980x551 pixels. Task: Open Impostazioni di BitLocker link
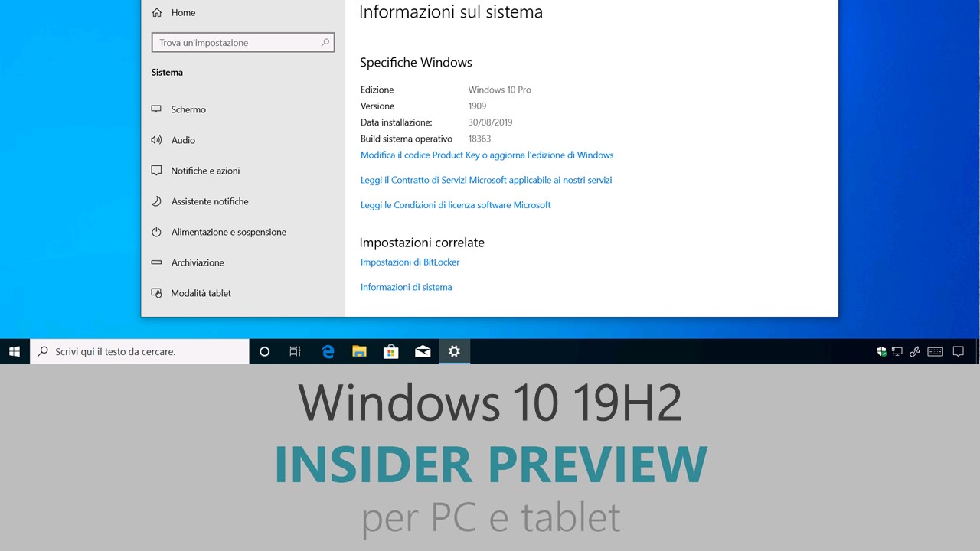(x=410, y=262)
